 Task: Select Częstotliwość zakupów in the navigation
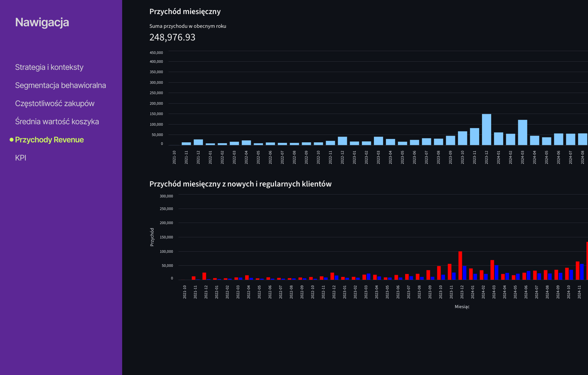[x=54, y=103]
